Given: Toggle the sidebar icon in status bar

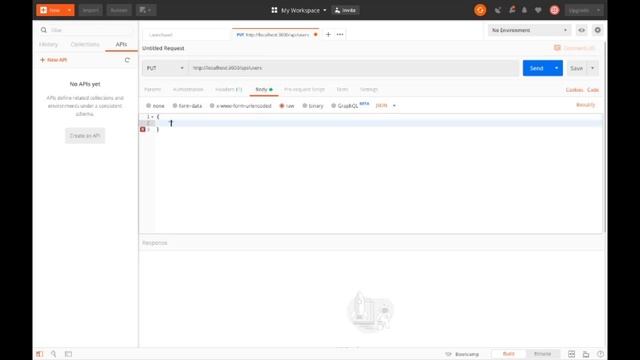Looking at the screenshot, I should pyautogui.click(x=40, y=354).
